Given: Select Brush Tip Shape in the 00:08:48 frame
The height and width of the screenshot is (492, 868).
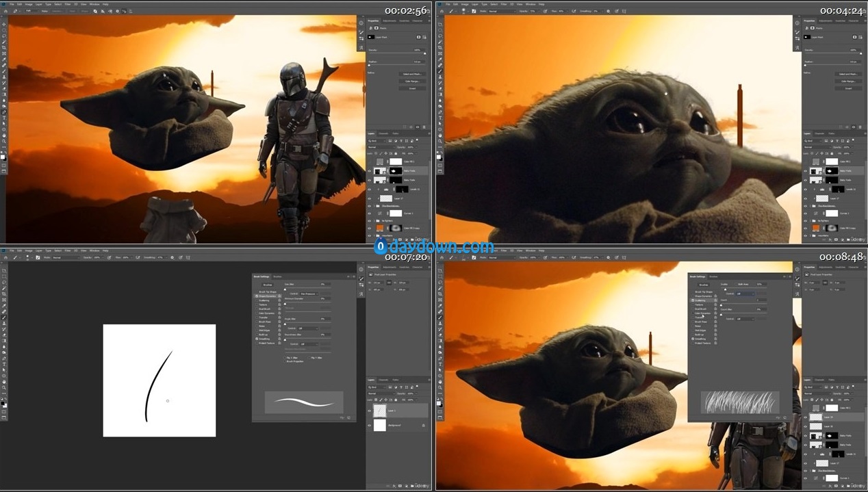Looking at the screenshot, I should coord(703,292).
